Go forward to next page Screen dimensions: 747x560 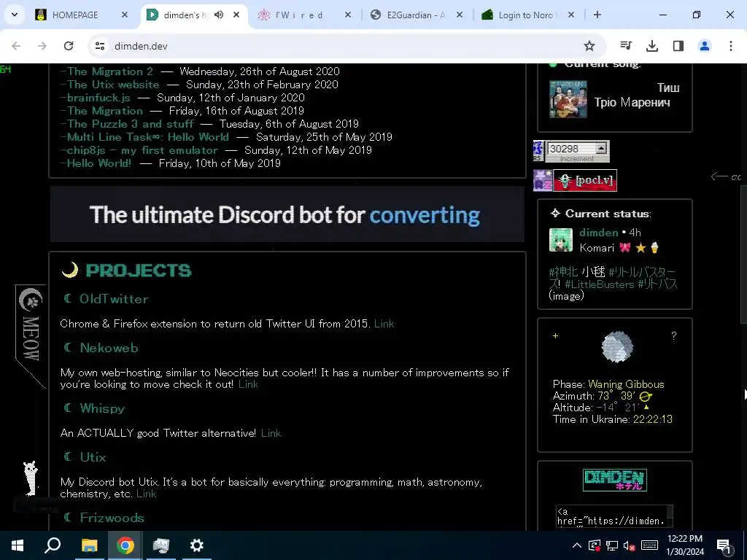[x=42, y=46]
